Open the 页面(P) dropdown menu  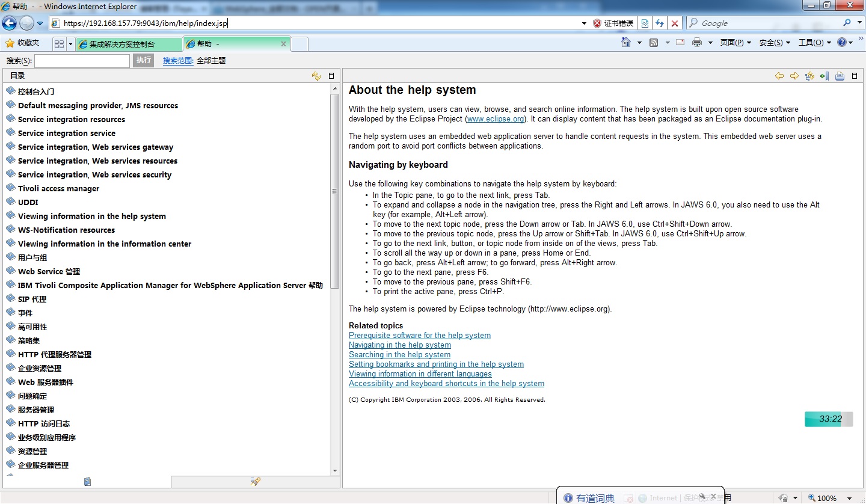735,43
